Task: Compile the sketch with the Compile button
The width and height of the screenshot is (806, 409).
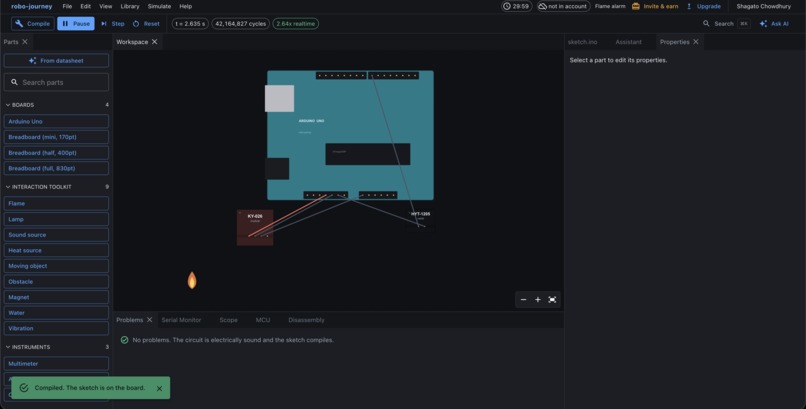Action: point(33,24)
